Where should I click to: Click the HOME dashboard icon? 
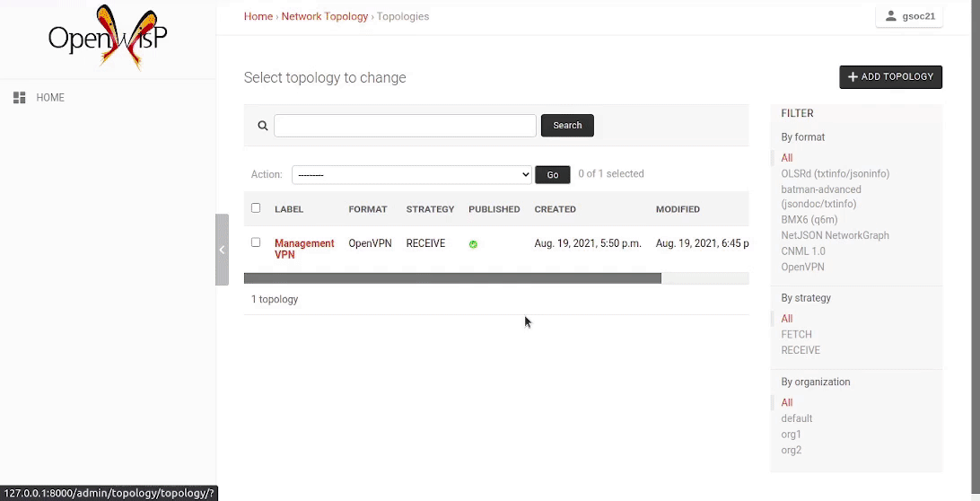[x=20, y=98]
